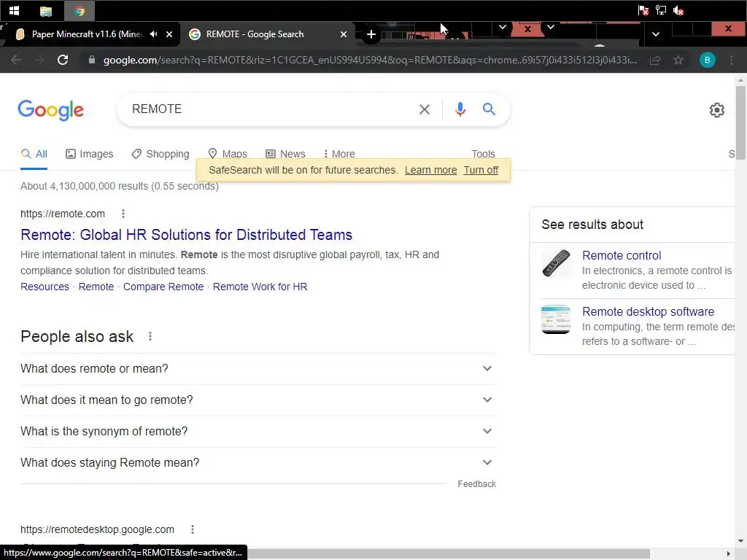This screenshot has width=747, height=560.
Task: View site information lock icon
Action: [92, 60]
